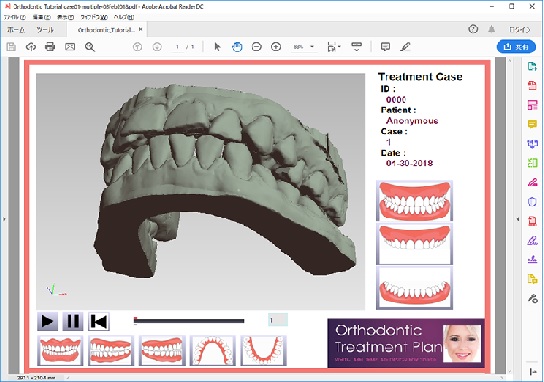Open Edit PDF tool in right panel

click(x=532, y=105)
